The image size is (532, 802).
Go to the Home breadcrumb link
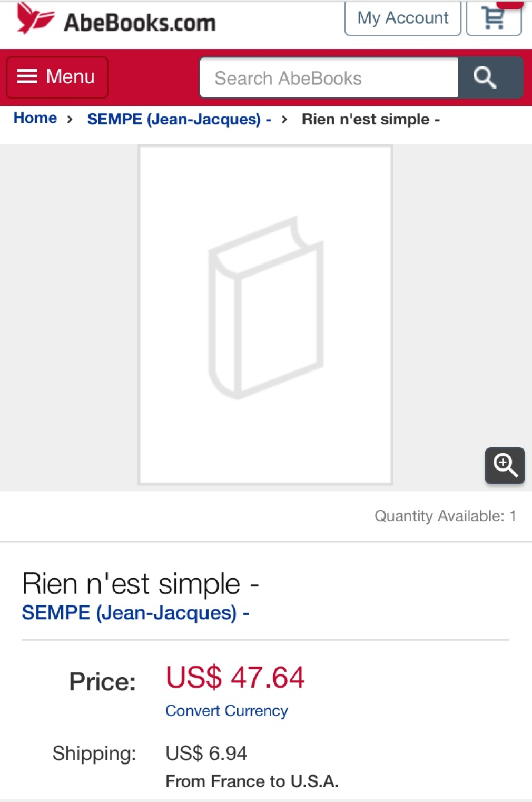coord(35,118)
